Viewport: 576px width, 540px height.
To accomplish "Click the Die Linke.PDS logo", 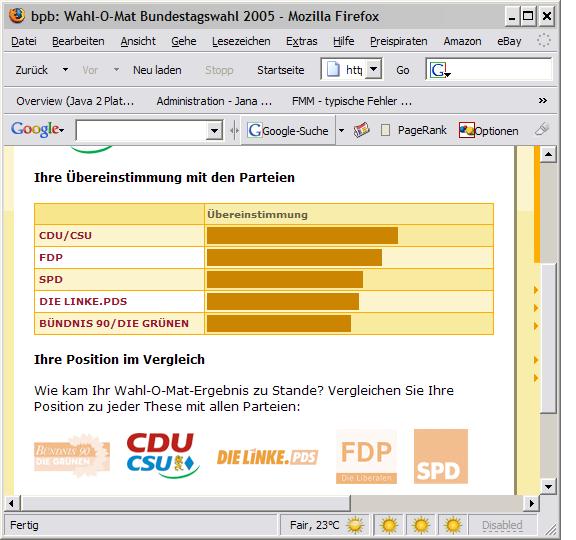I will [267, 457].
